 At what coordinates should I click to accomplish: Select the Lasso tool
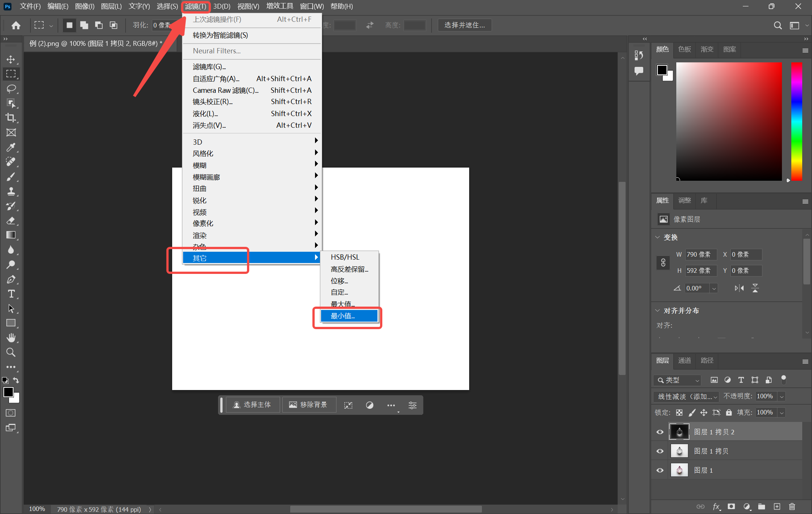click(11, 89)
